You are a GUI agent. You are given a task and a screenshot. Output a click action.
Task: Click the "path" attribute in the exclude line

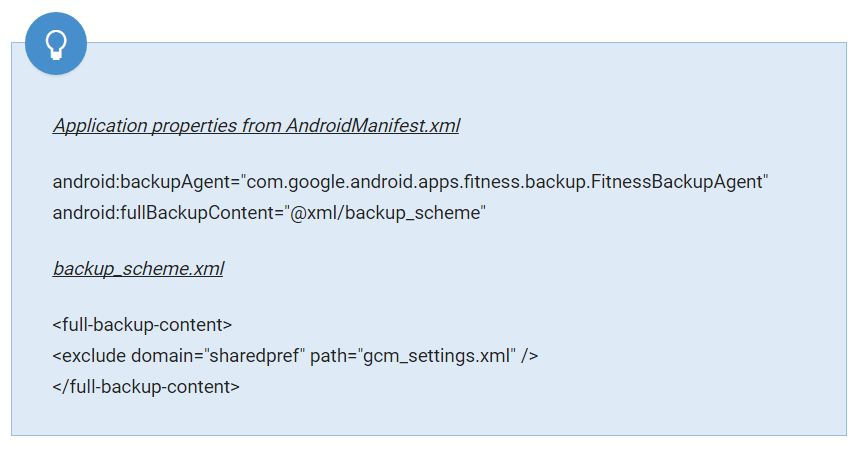(327, 355)
